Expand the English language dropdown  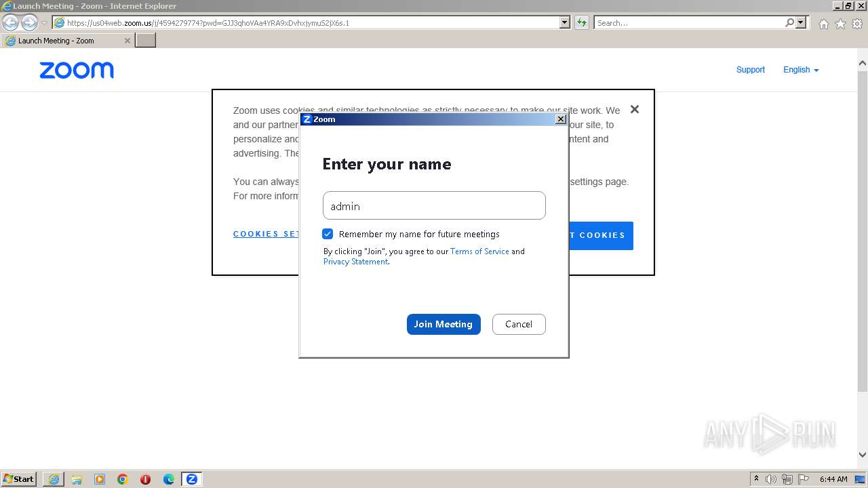pyautogui.click(x=801, y=70)
